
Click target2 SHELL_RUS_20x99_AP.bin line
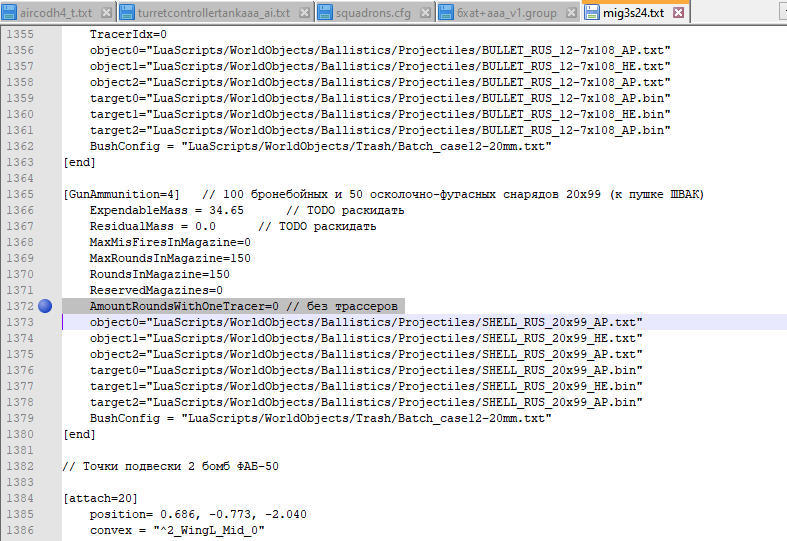pos(366,402)
